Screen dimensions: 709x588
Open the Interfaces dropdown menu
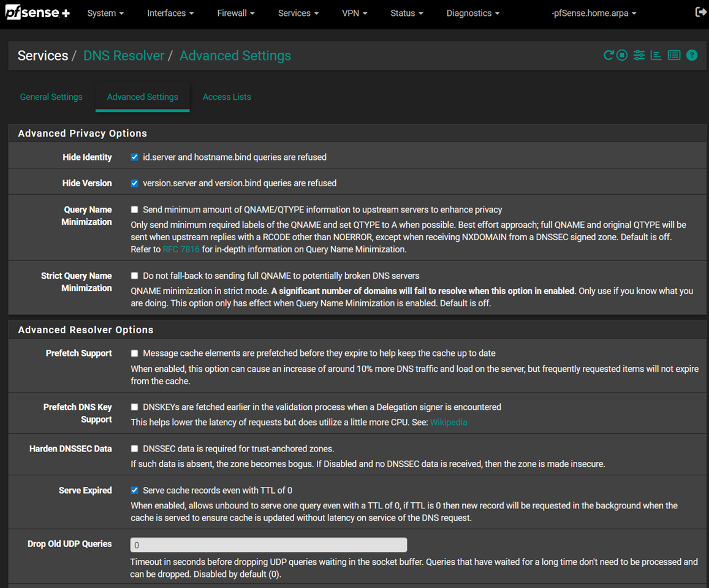[x=170, y=13]
